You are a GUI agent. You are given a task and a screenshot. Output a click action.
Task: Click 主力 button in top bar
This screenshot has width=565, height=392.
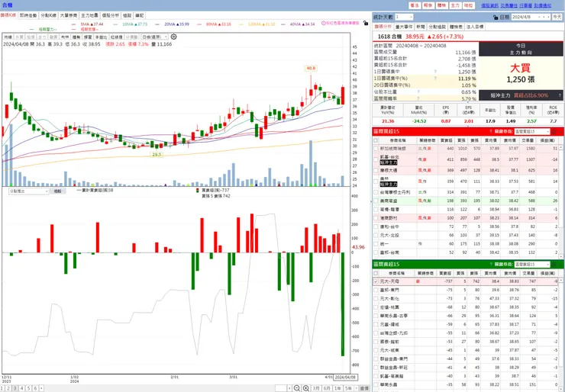pyautogui.click(x=455, y=5)
